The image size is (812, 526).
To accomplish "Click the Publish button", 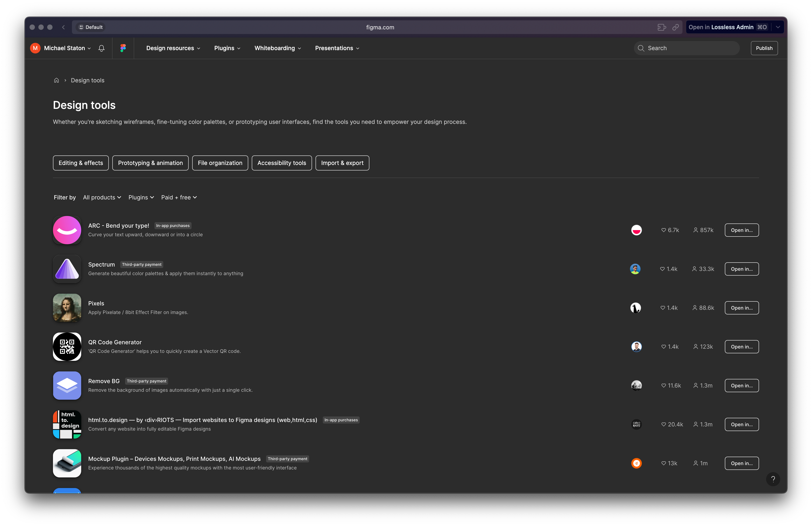I will coord(764,48).
